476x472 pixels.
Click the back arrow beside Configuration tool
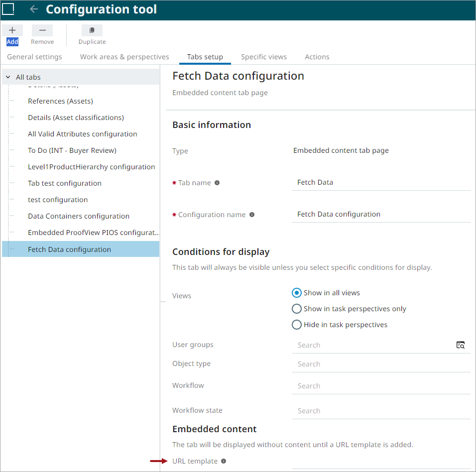pos(34,9)
